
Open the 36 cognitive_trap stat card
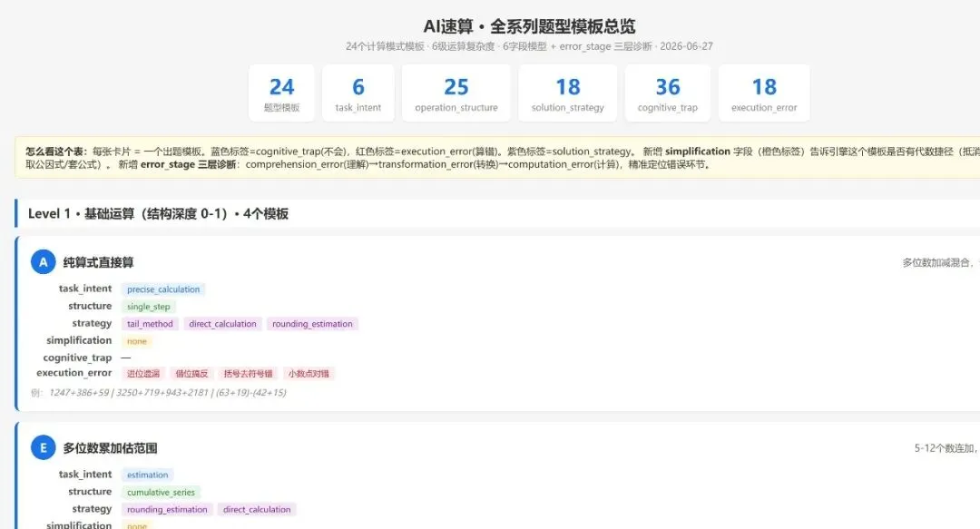pyautogui.click(x=668, y=93)
